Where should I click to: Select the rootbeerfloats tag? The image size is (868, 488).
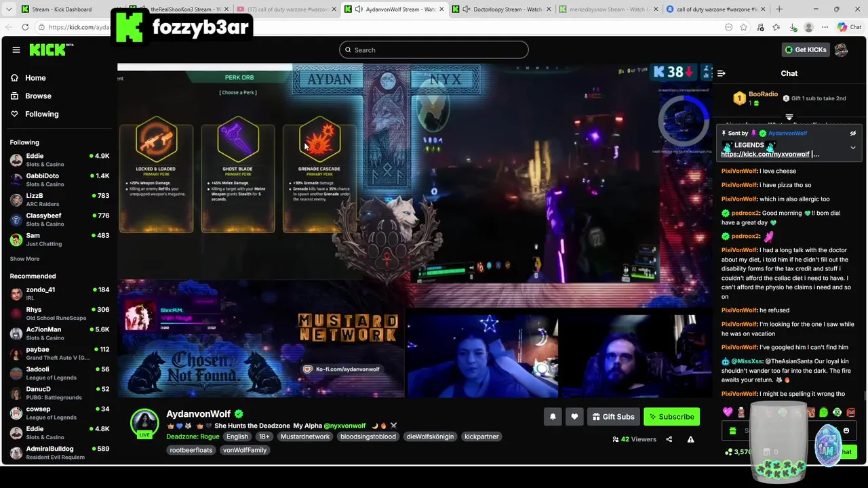tap(191, 450)
